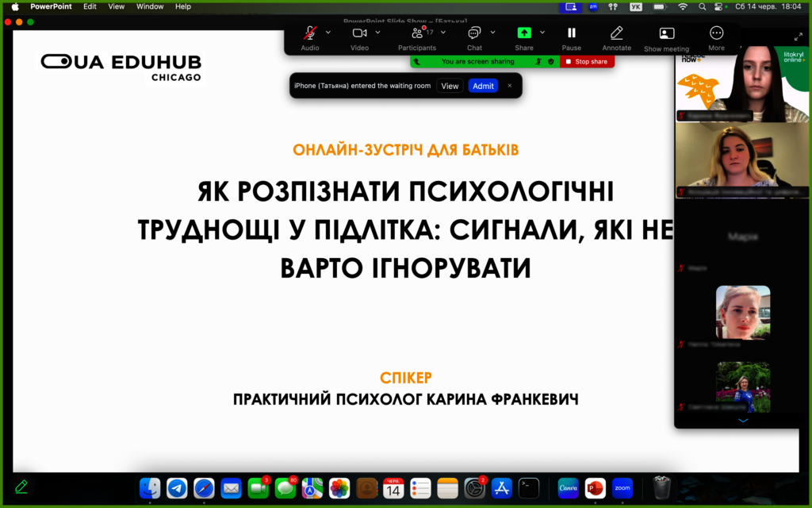
Task: Open the More options icon
Action: (716, 33)
